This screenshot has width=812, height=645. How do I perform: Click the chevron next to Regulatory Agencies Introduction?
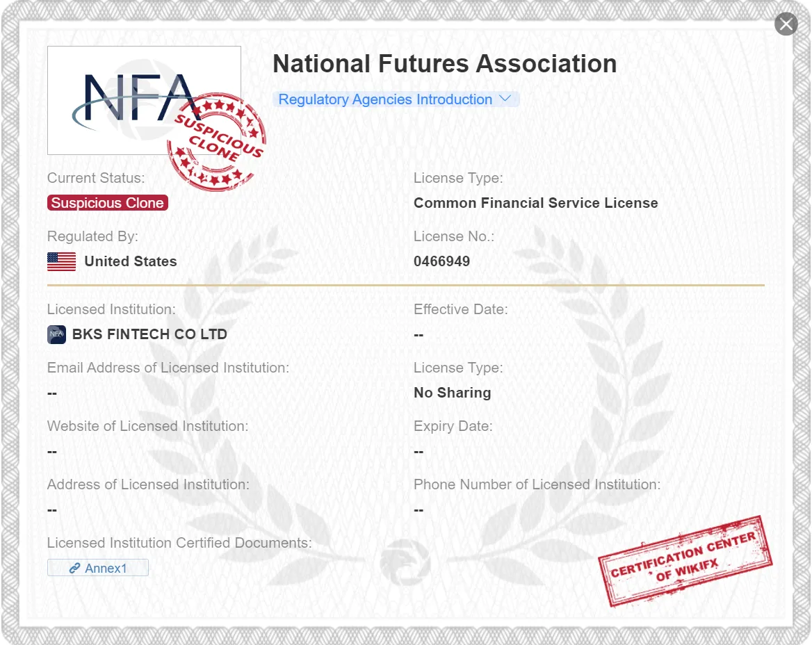coord(505,99)
